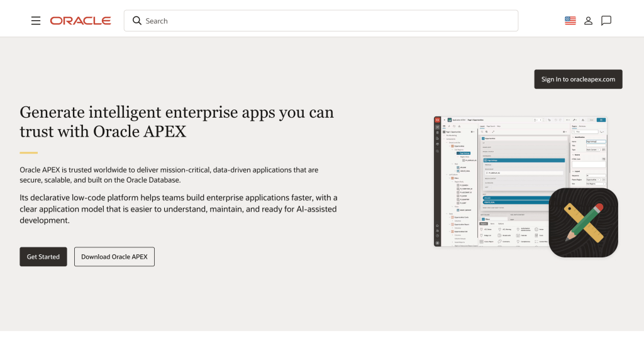Click Download Oracle APEX button
Viewport: 644px width, 338px height.
pos(114,257)
